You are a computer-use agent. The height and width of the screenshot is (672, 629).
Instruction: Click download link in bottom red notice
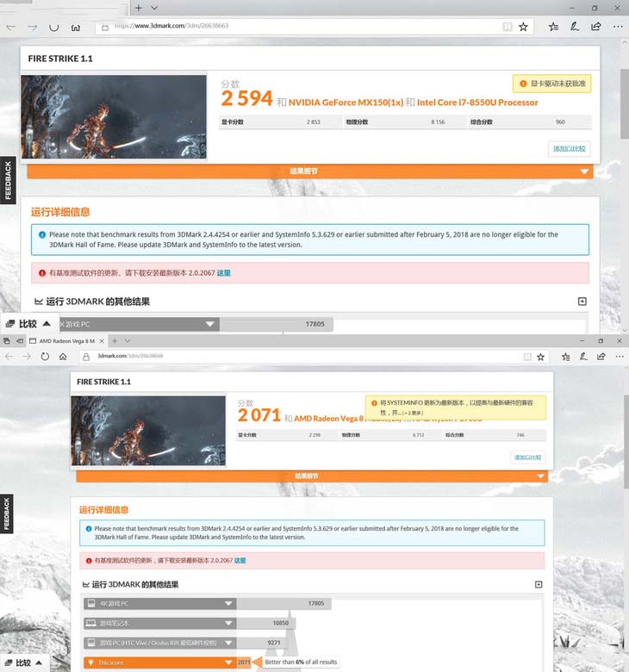(x=240, y=561)
